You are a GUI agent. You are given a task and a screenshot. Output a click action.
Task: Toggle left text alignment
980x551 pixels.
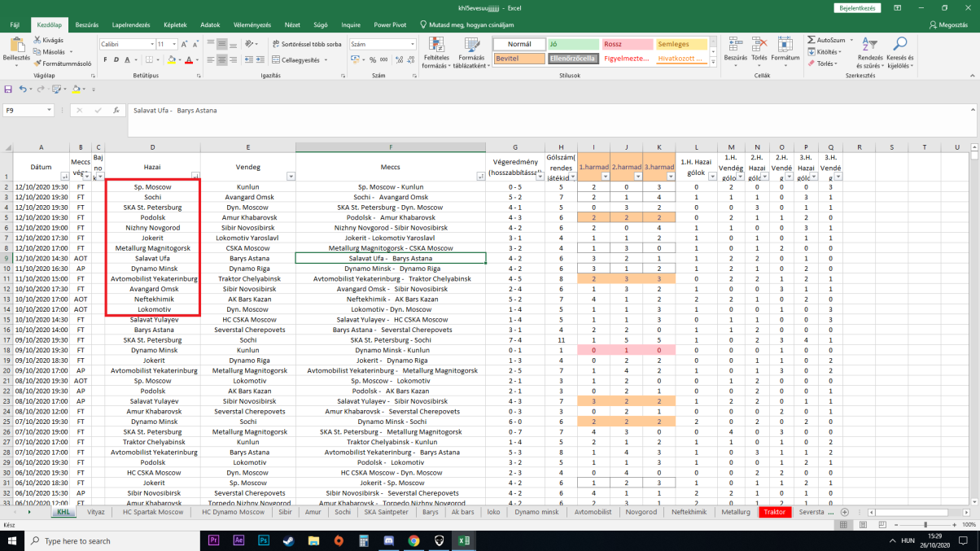coord(210,60)
